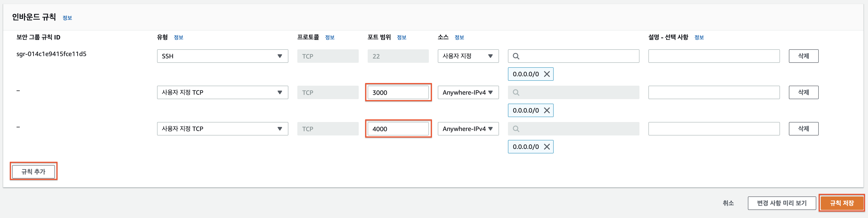
Task: Remove 0.0.0.0/0 tag from port 3000 rule
Action: (546, 110)
